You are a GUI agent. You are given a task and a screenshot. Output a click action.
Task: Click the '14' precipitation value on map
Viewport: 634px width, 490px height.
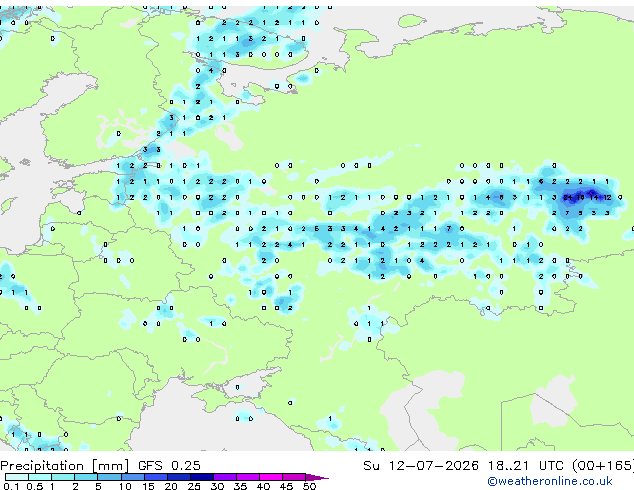[x=594, y=197]
